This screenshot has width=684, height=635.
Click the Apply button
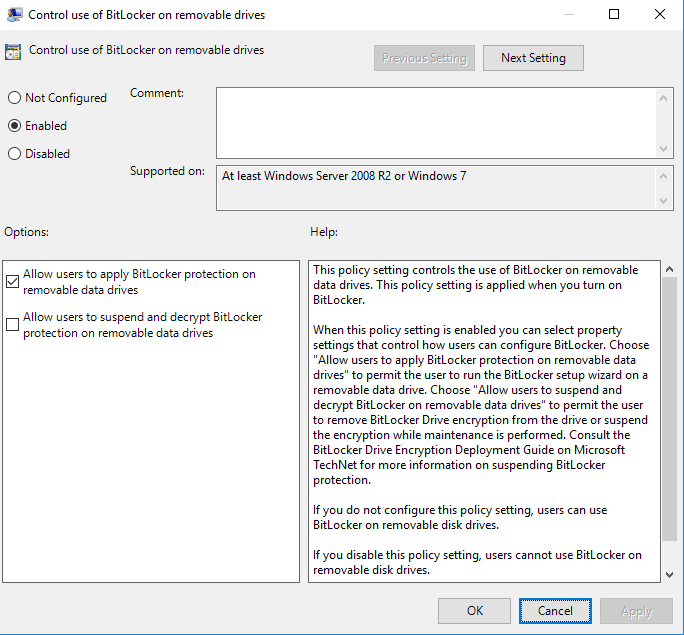coord(636,611)
